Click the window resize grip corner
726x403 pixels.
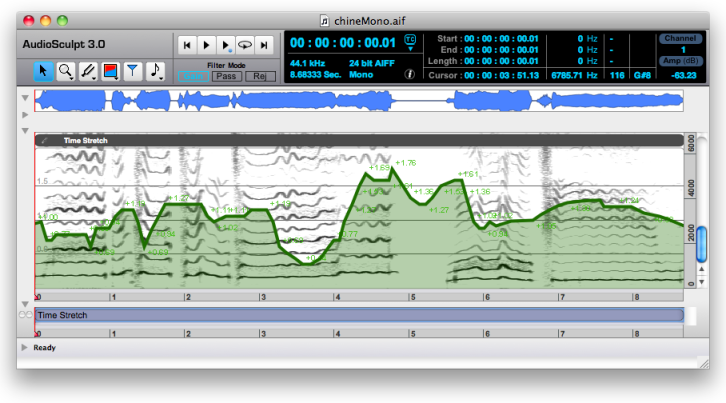click(x=704, y=364)
